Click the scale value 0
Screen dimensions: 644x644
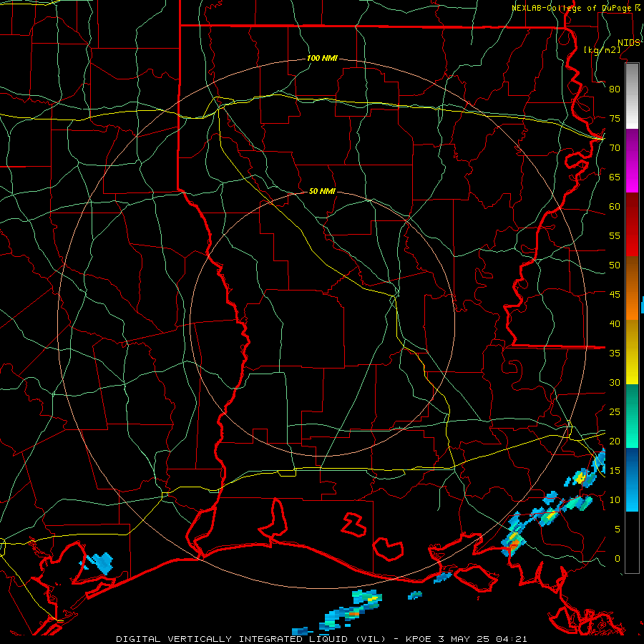(618, 559)
